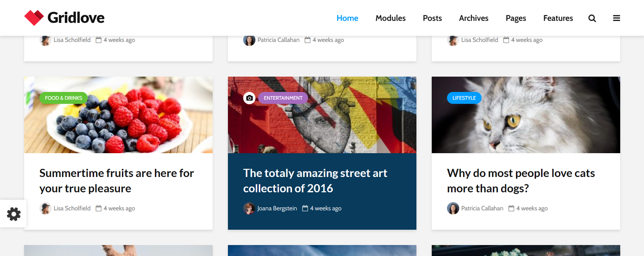Click camera icon on street art post
The width and height of the screenshot is (644, 256).
249,98
